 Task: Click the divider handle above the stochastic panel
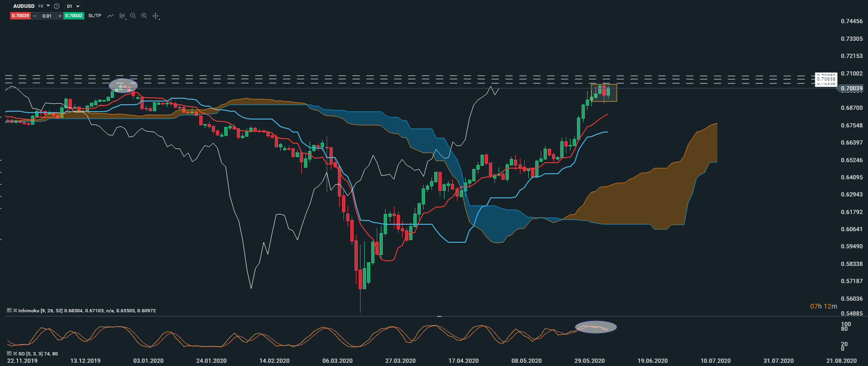coord(439,316)
